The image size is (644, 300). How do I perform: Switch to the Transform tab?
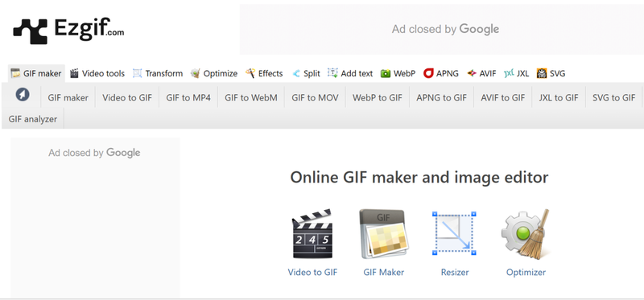pos(158,73)
